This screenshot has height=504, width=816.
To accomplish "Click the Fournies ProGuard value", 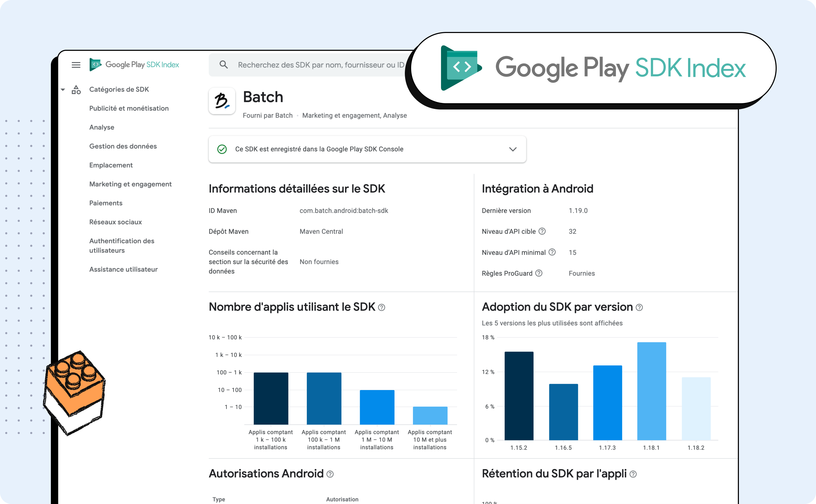I will pyautogui.click(x=582, y=273).
